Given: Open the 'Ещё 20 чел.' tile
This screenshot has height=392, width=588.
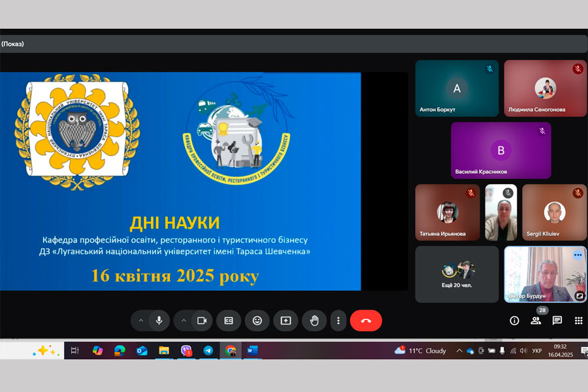Looking at the screenshot, I should 457,274.
